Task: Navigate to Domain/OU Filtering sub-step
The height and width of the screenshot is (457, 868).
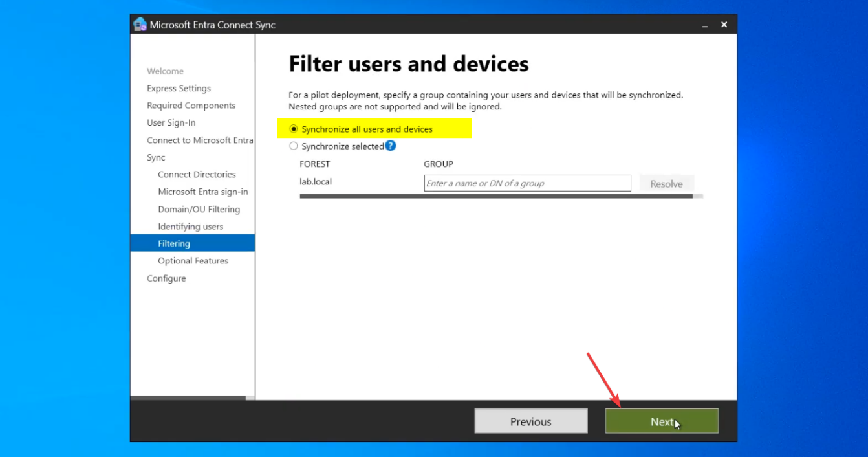Action: pyautogui.click(x=199, y=209)
